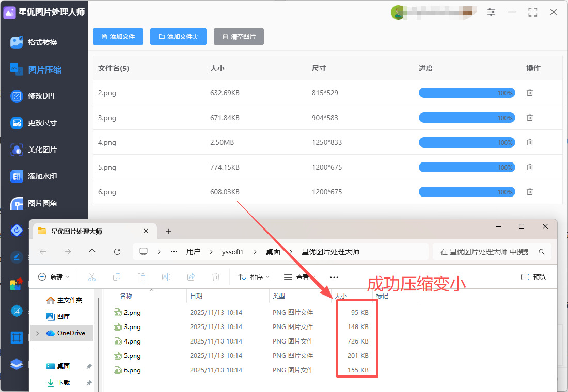Image resolution: width=568 pixels, height=392 pixels.
Task: Click the 桌面 breadcrumb segment
Action: pos(273,252)
